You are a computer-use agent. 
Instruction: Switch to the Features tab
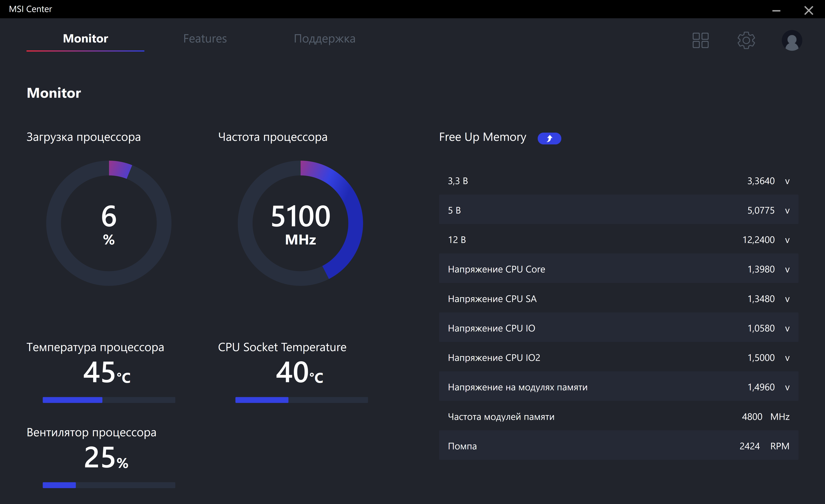pos(205,39)
